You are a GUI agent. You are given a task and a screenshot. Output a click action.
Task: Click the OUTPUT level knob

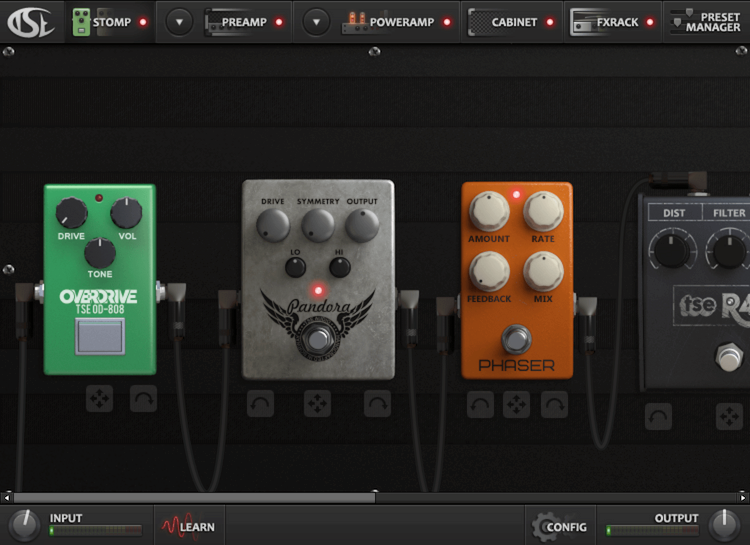click(725, 525)
